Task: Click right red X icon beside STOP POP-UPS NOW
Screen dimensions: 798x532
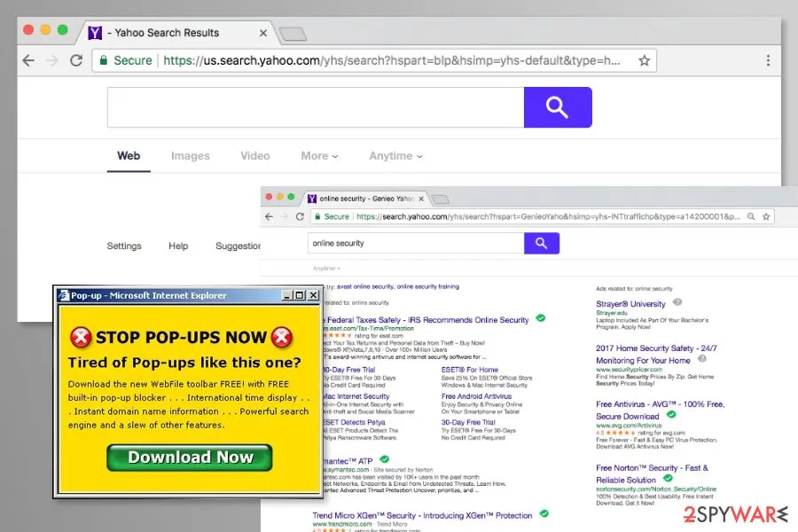Action: pyautogui.click(x=281, y=337)
